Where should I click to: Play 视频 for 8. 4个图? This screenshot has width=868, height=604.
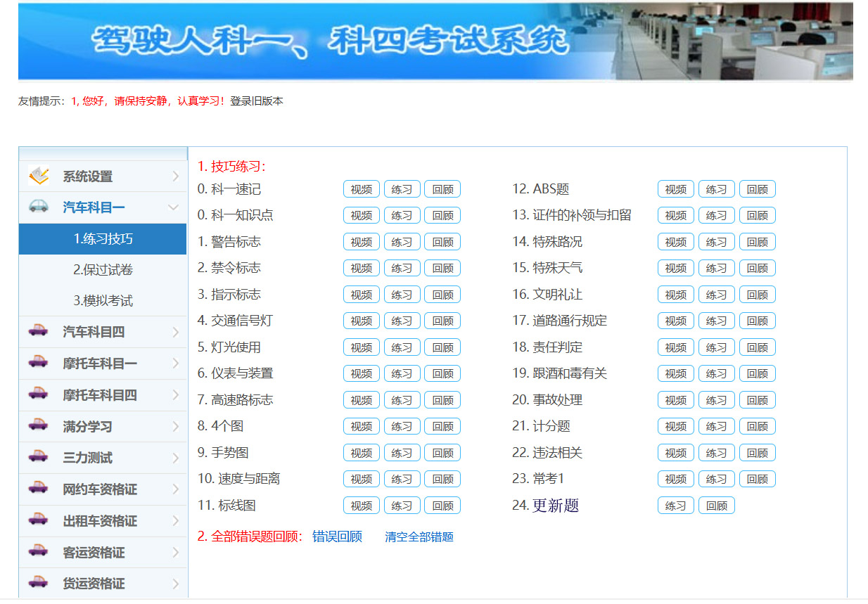click(362, 426)
